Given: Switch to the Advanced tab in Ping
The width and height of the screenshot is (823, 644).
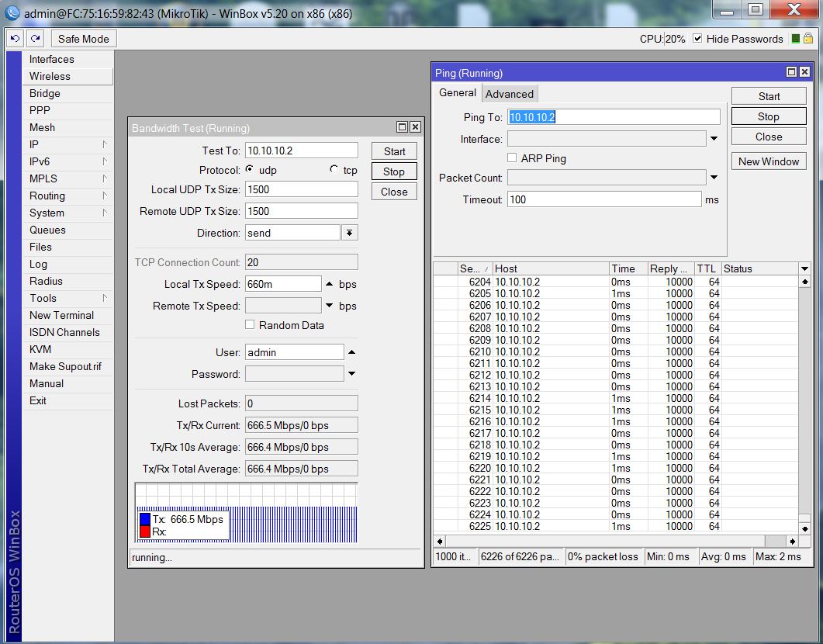Looking at the screenshot, I should pyautogui.click(x=509, y=94).
